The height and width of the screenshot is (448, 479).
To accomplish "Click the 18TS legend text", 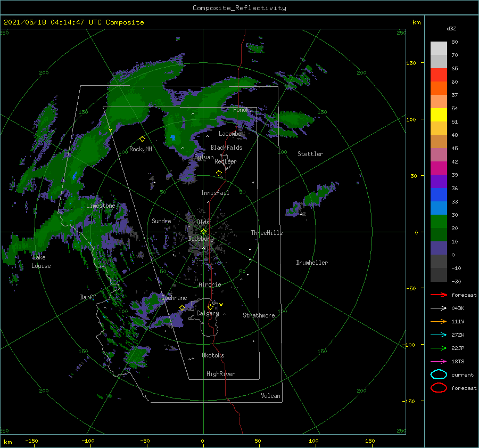I will pos(458,362).
